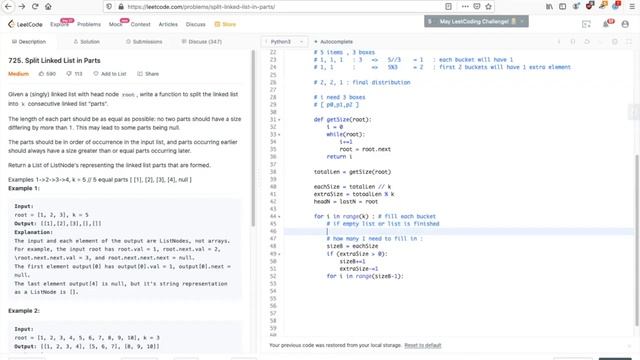Open the Python3 language dropdown
This screenshot has height=360, width=640.
click(x=284, y=42)
